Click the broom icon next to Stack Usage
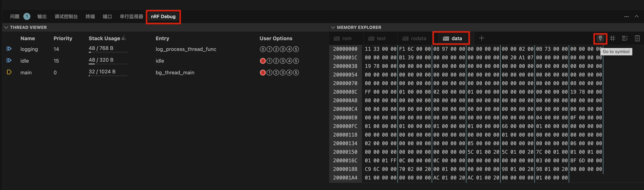 [x=124, y=38]
